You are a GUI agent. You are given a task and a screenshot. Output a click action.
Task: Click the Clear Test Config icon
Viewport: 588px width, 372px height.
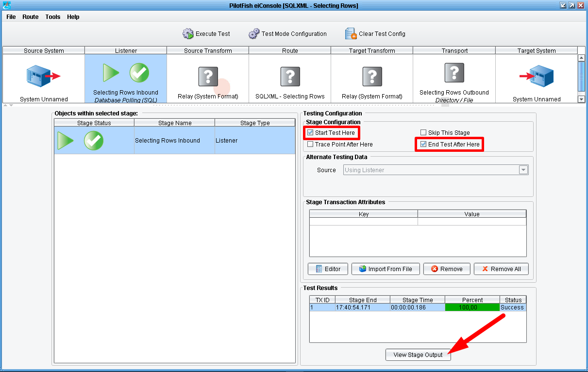point(351,34)
